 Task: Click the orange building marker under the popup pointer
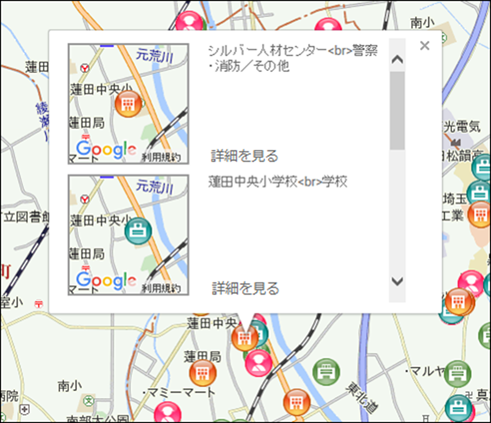[x=245, y=338]
